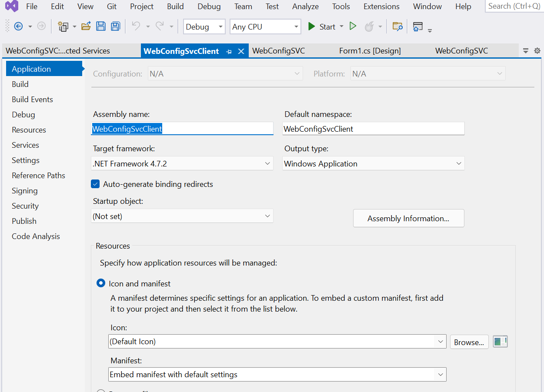Click the Start debugging button

[x=321, y=27]
